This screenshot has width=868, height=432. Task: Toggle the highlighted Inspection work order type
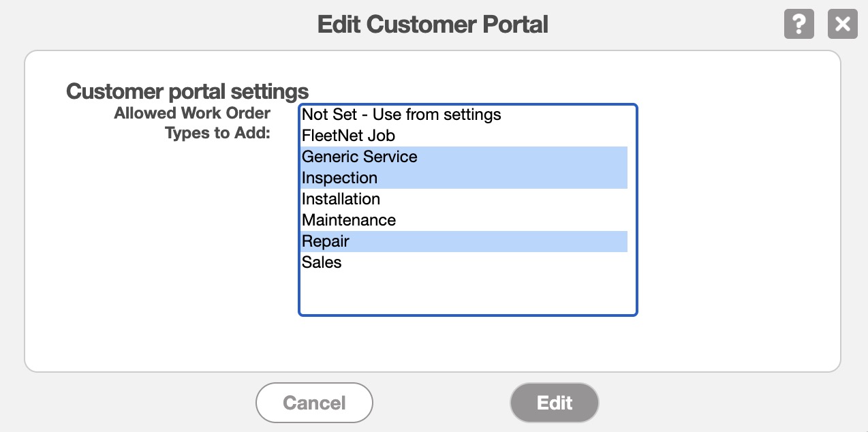(339, 178)
